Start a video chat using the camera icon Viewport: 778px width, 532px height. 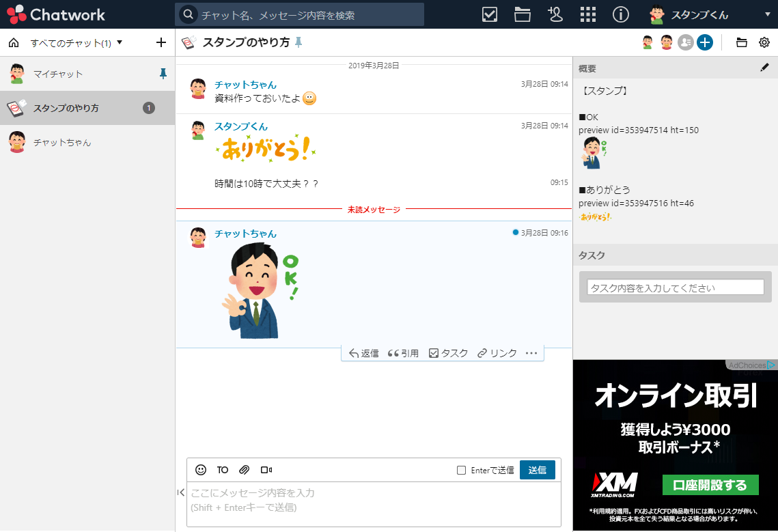click(266, 469)
